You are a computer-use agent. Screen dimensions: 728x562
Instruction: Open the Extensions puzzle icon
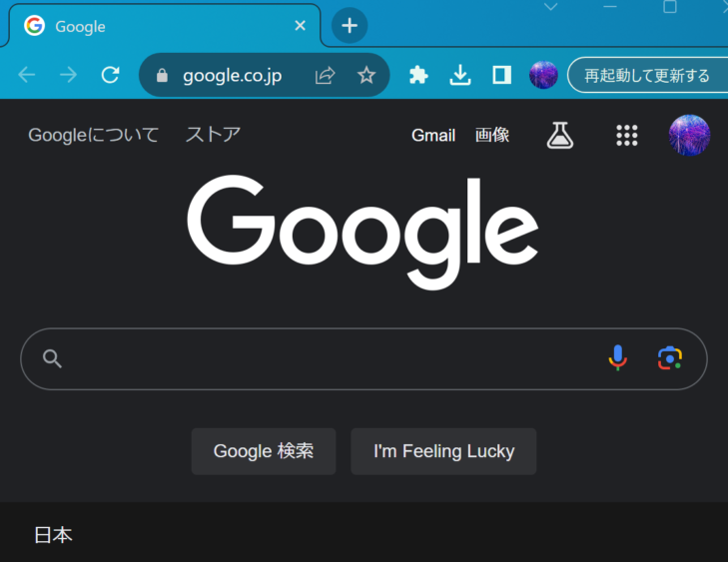418,75
